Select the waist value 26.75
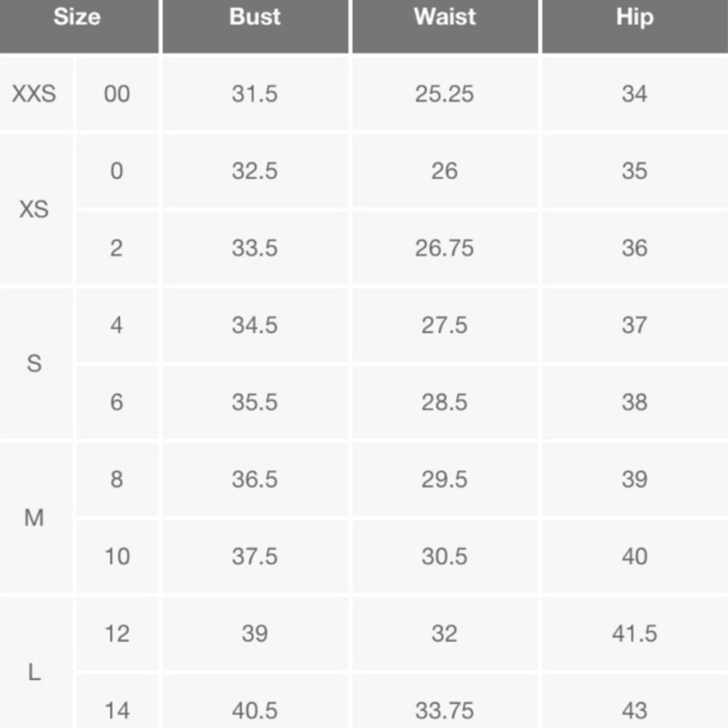Screen dimensions: 728x728 (444, 248)
